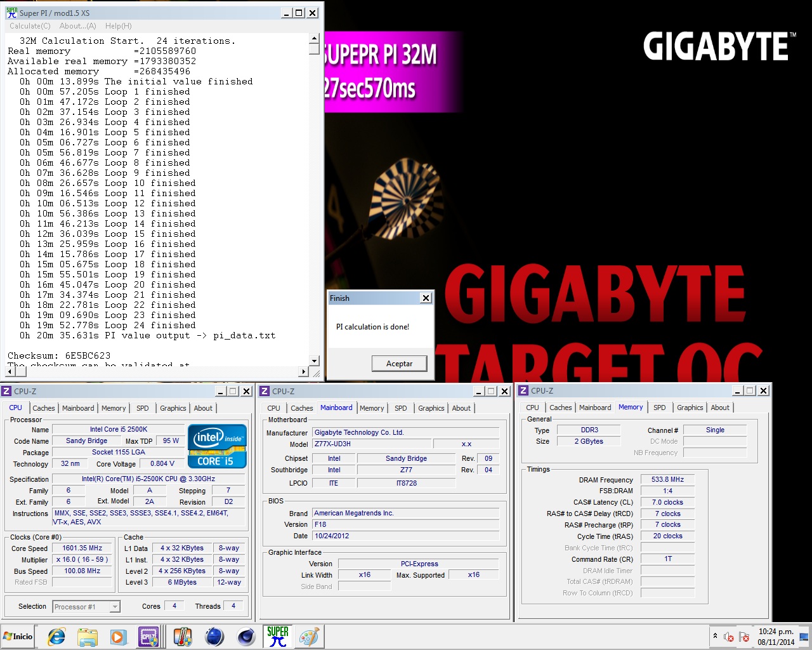Click the Channel # value Single
The width and height of the screenshot is (812, 650).
715,430
